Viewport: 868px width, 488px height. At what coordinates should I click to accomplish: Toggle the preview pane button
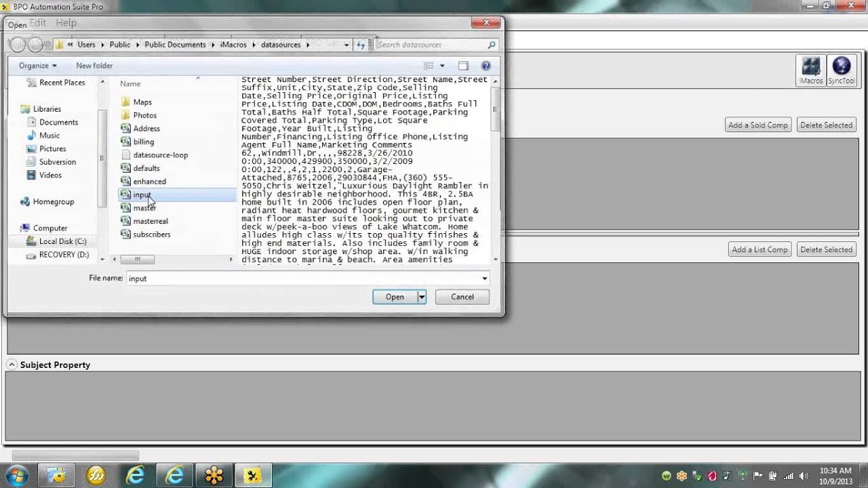click(463, 66)
